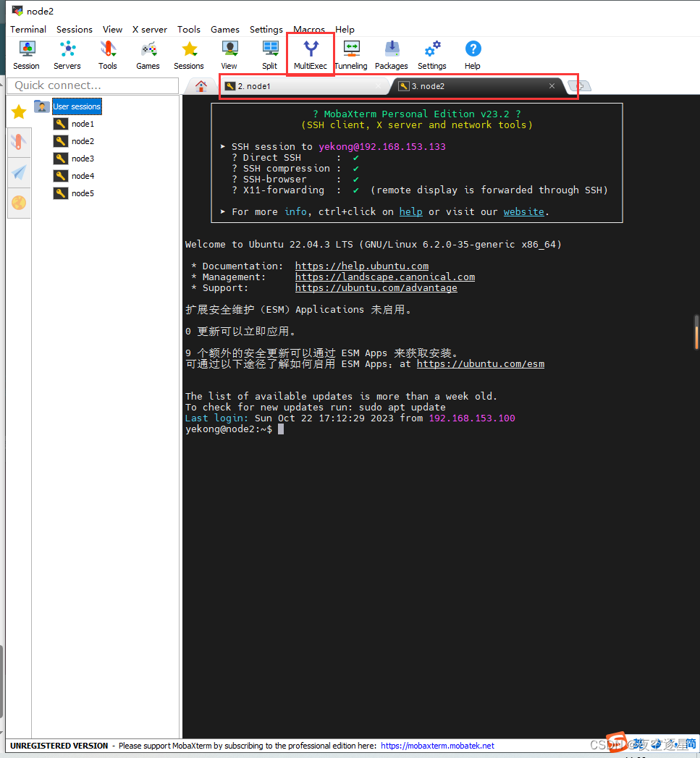700x758 pixels.
Task: Open the Tunneling configuration
Action: point(350,52)
